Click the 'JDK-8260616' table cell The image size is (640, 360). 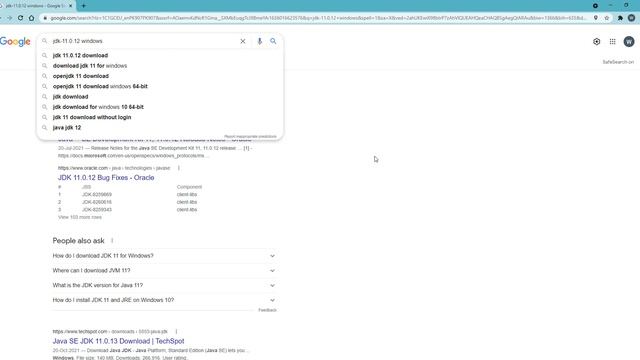(97, 202)
